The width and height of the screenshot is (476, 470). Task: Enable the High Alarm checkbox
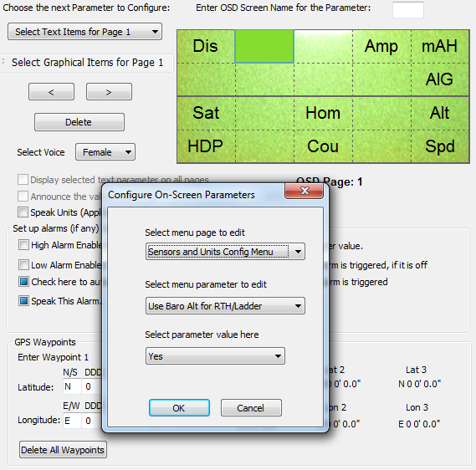[x=23, y=244]
